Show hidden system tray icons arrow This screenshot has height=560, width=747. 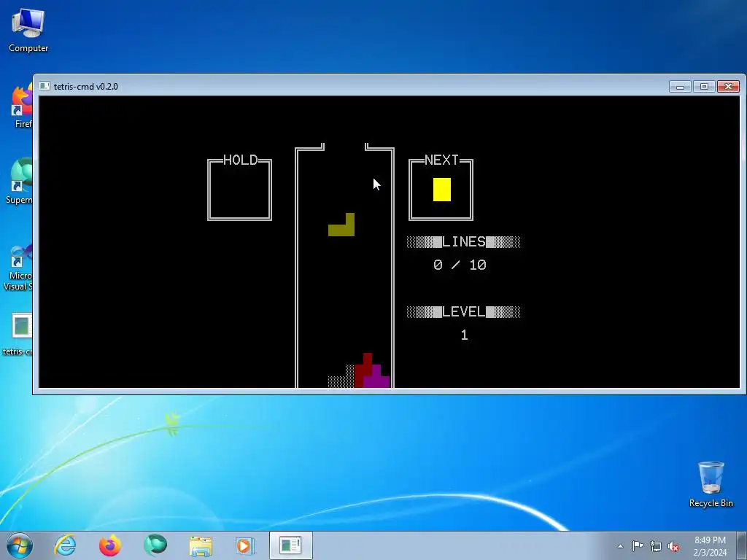tap(620, 546)
